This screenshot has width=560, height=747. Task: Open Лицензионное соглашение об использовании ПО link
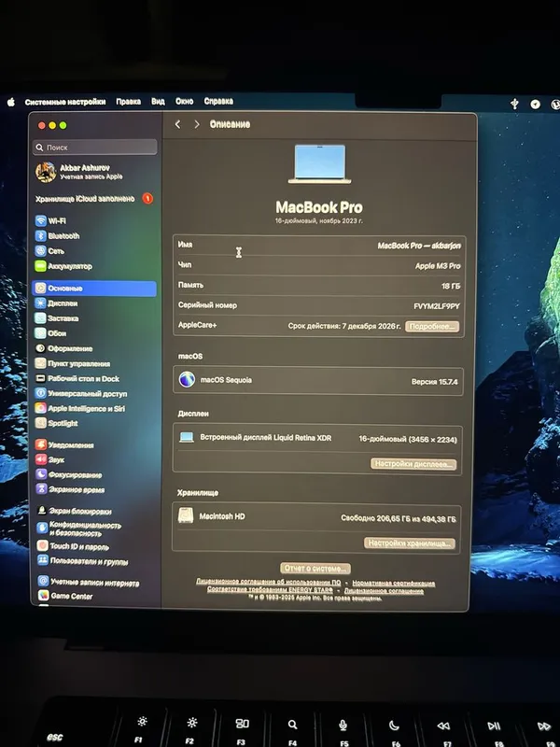tap(269, 582)
